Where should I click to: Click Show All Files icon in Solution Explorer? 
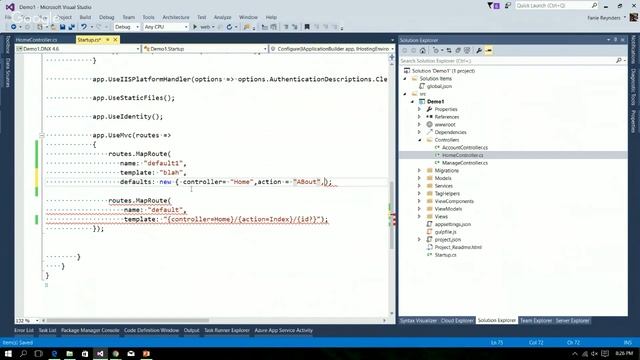point(467,51)
